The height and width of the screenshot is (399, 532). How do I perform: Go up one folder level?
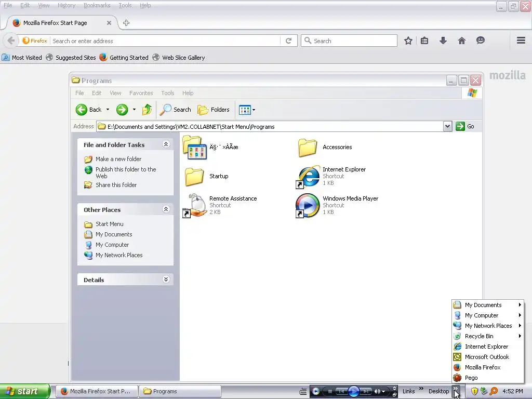[147, 110]
